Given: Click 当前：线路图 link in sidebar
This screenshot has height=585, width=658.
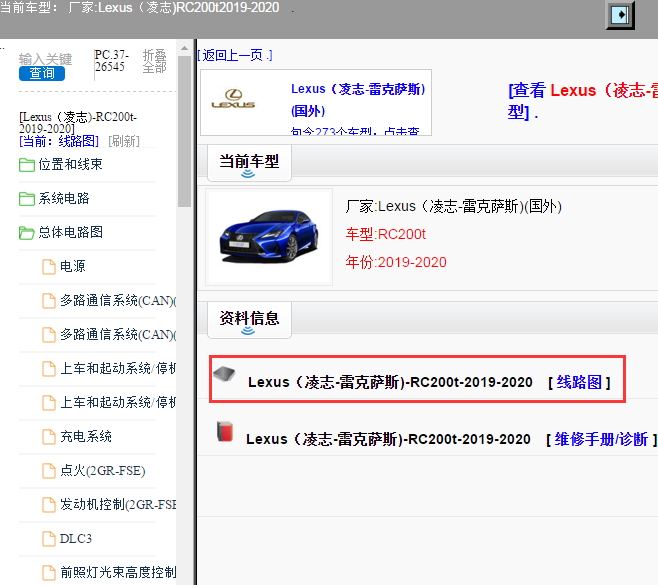Looking at the screenshot, I should (59, 141).
